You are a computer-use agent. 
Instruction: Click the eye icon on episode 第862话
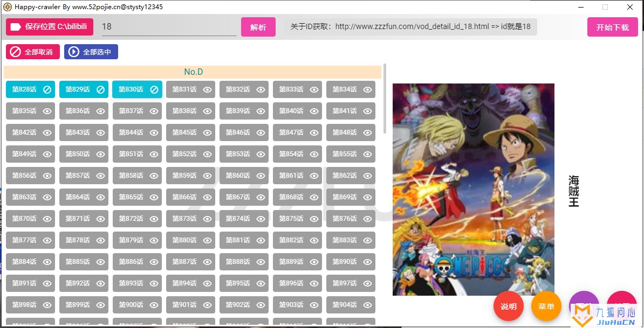point(368,176)
